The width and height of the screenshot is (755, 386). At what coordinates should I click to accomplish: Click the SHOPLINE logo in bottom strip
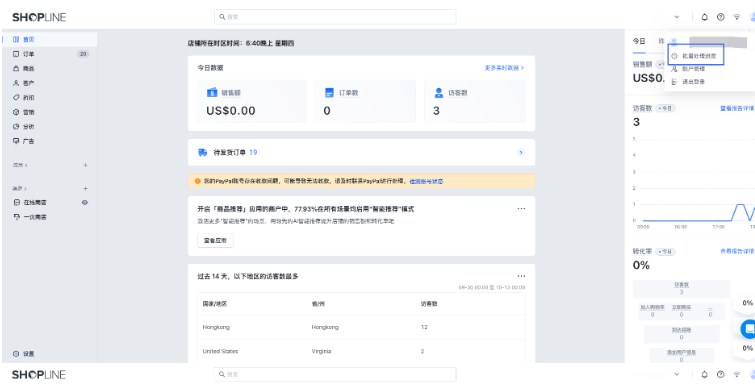(39, 374)
